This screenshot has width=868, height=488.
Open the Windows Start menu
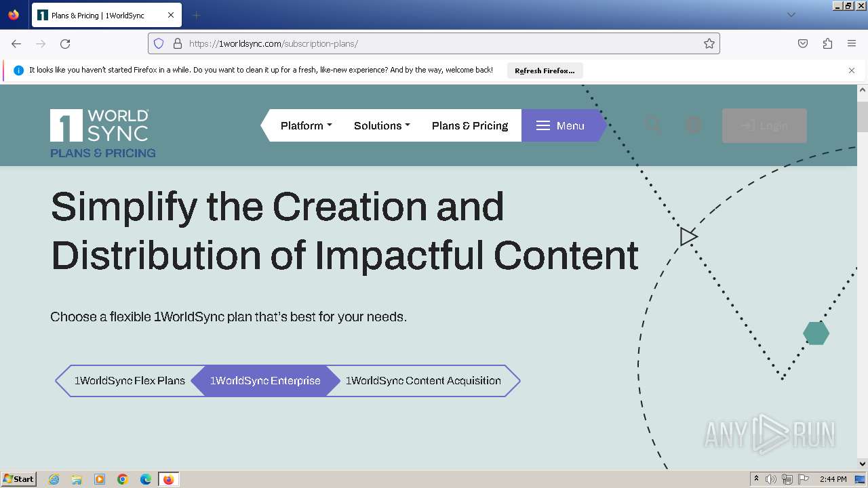(19, 479)
